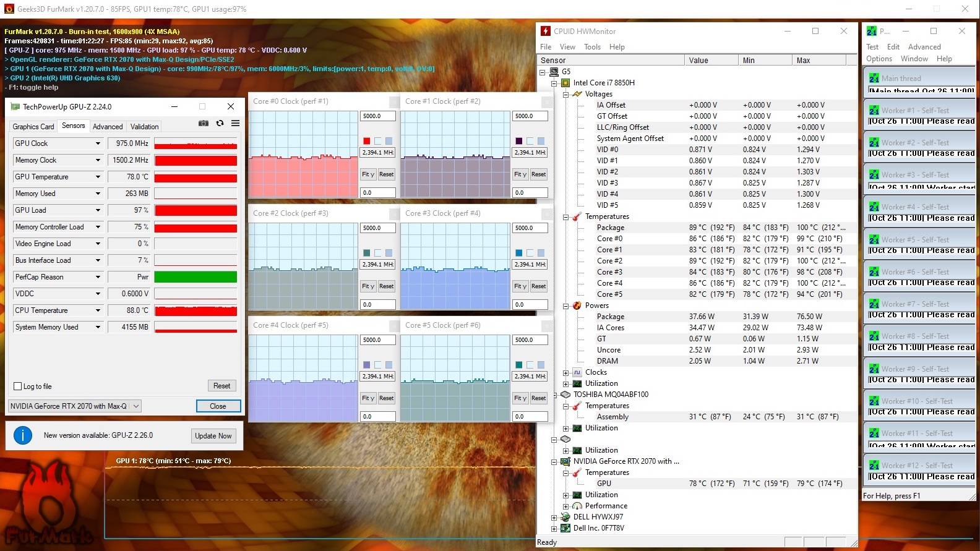Open the GPU selection combo box in GPU-Z
980x551 pixels.
[75, 406]
